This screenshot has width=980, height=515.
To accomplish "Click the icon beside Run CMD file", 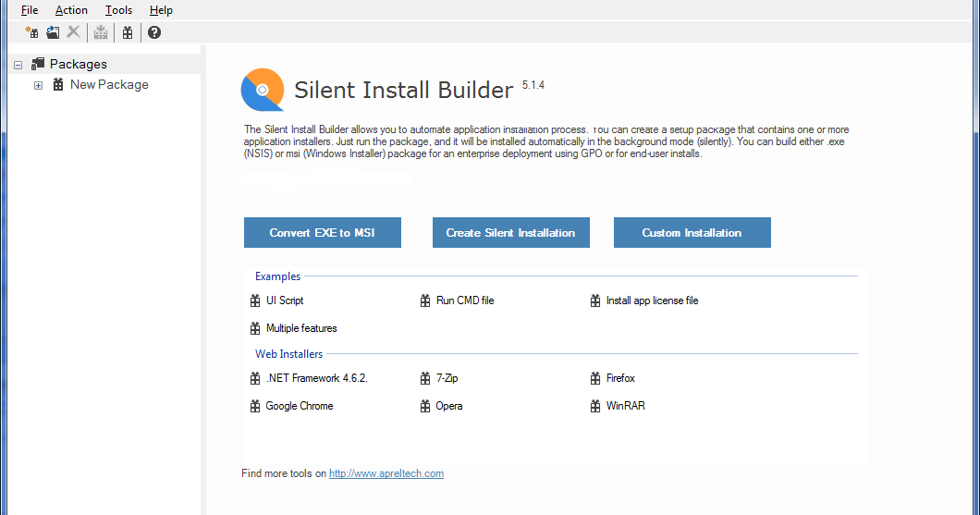I will [x=425, y=300].
